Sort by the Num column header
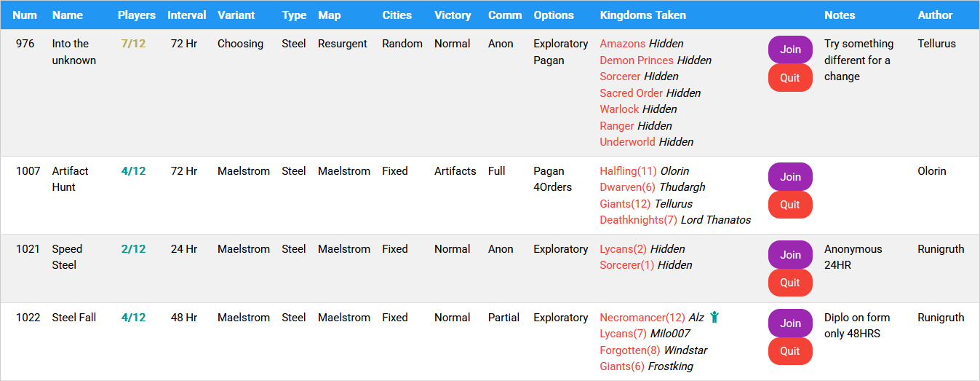Viewport: 980px width, 381px height. (x=25, y=15)
